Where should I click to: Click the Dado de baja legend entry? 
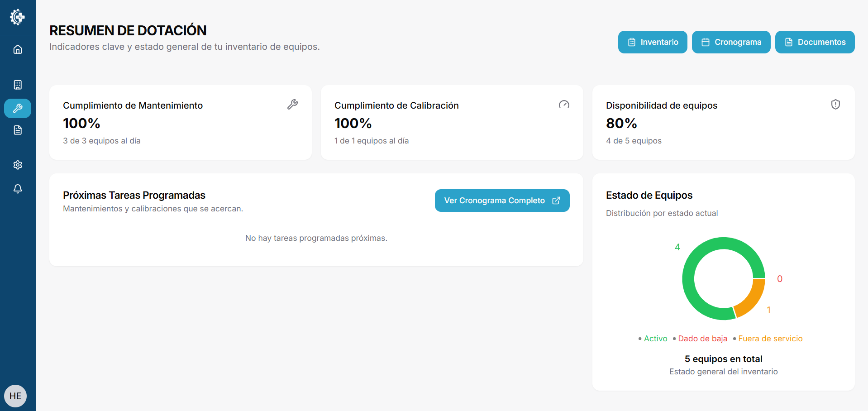tap(700, 339)
